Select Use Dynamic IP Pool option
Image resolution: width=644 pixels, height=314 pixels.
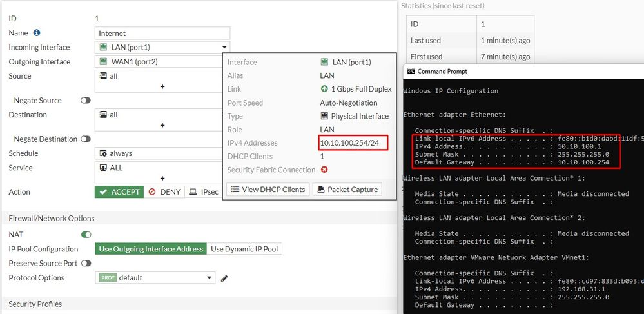point(244,249)
